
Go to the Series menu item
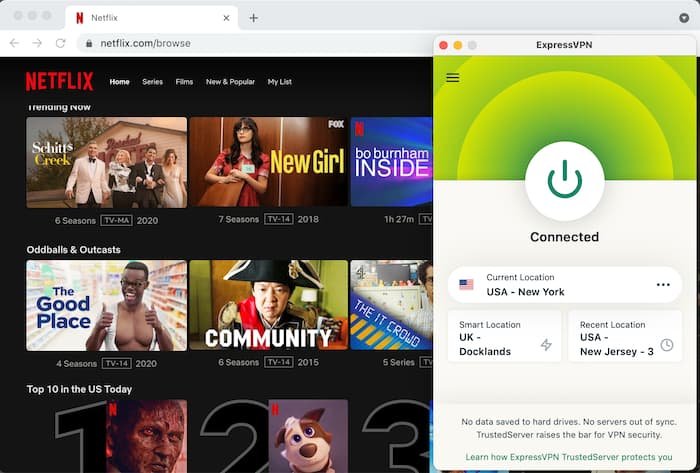point(152,82)
